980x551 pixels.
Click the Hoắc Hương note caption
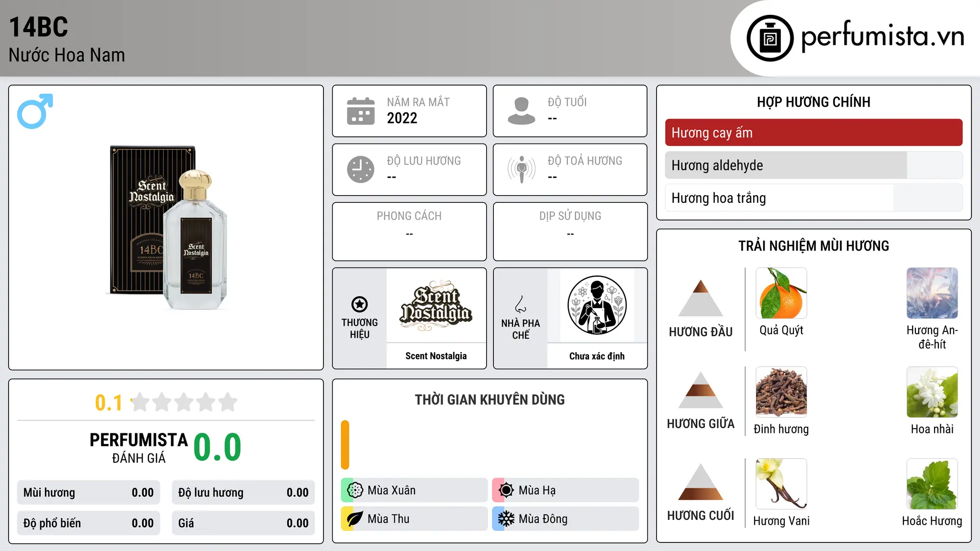tap(932, 521)
